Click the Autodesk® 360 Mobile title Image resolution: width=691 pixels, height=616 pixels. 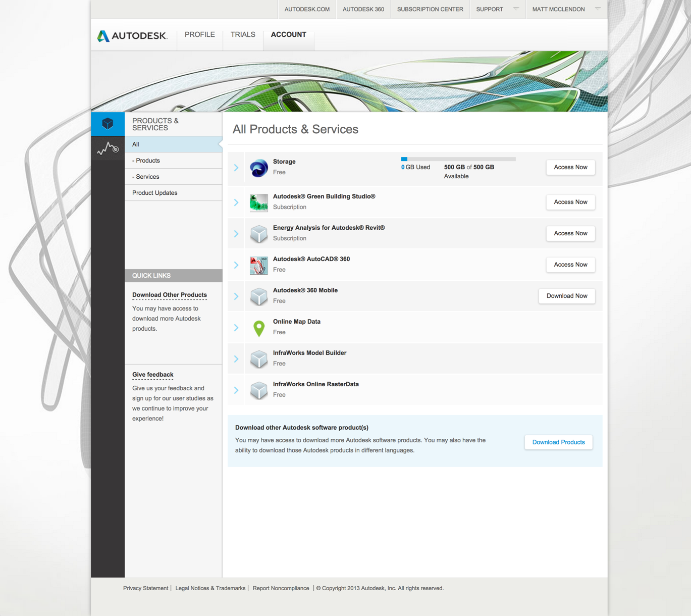pyautogui.click(x=305, y=290)
